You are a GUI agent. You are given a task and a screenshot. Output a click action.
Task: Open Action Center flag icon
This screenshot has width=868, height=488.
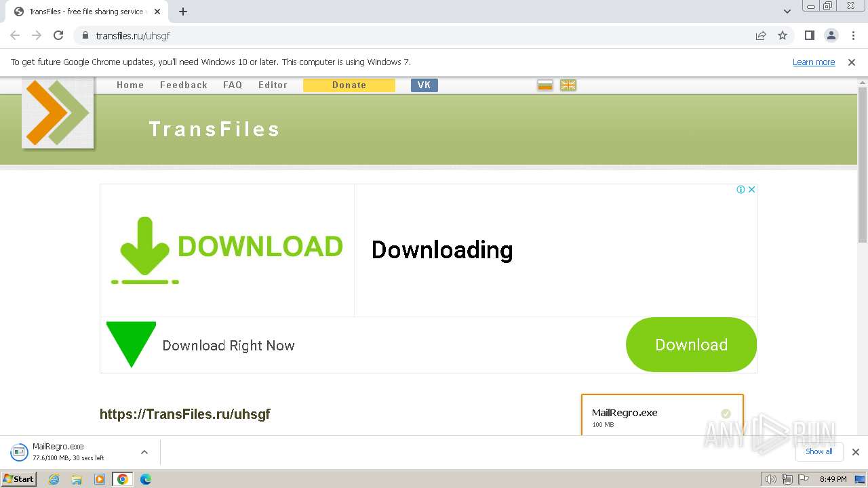tap(802, 479)
